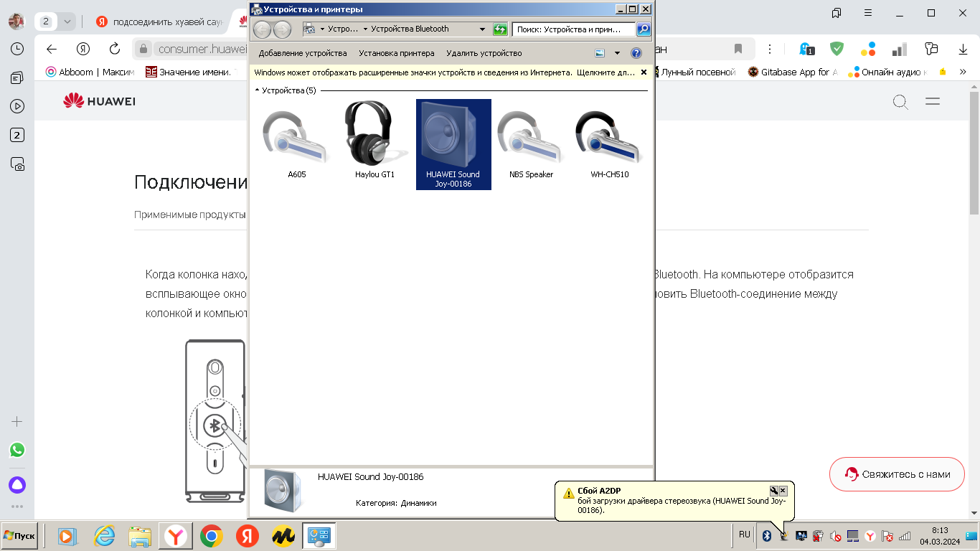Collapse the 'Устройства (5)' group
Image resolution: width=980 pixels, height=551 pixels.
pos(257,90)
